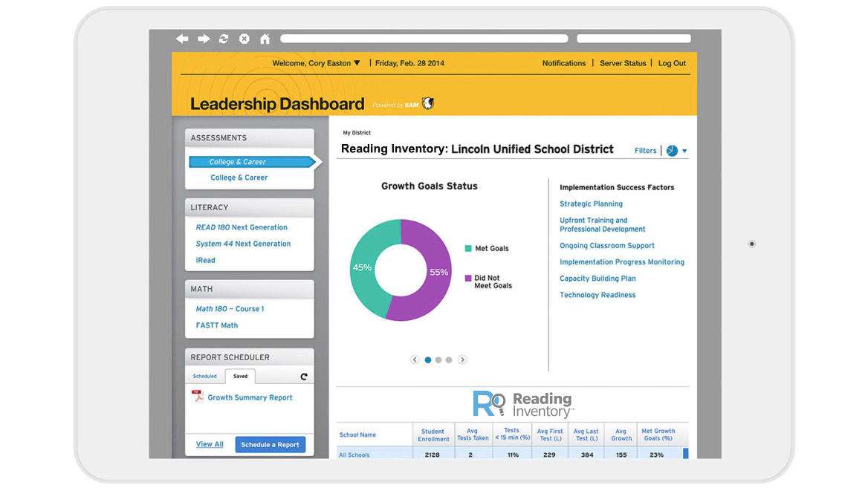
Task: Click the browser Back arrow
Action: tap(182, 38)
